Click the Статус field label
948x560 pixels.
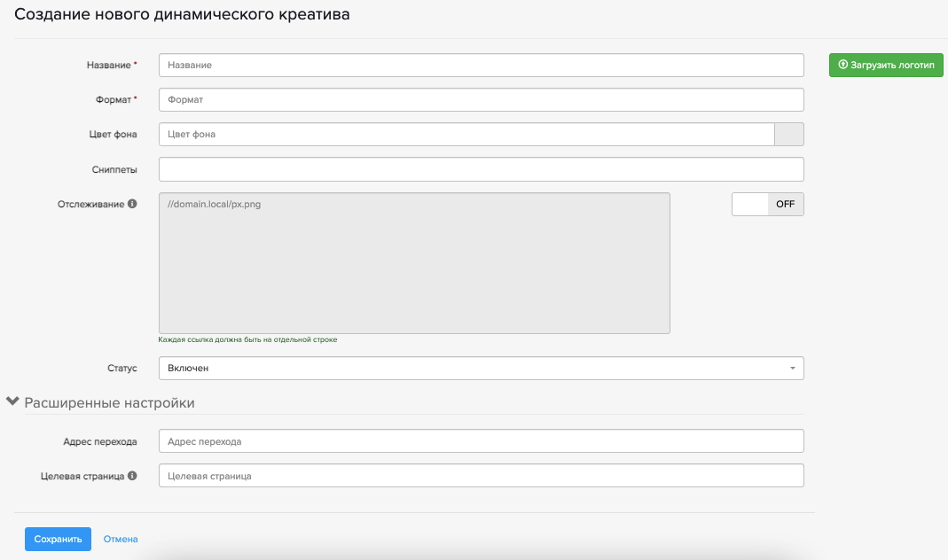pos(121,368)
